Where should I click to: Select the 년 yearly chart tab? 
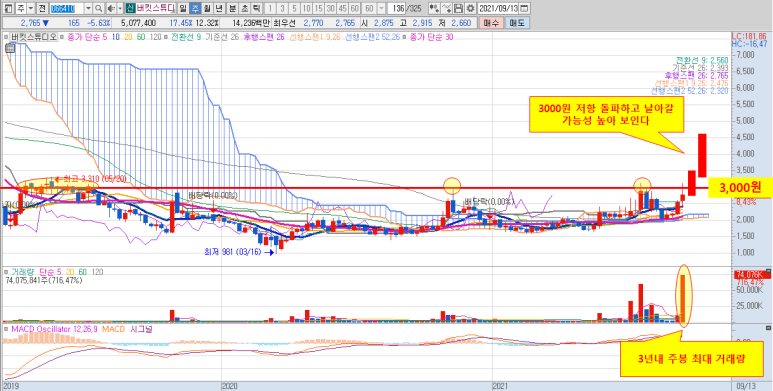click(219, 8)
